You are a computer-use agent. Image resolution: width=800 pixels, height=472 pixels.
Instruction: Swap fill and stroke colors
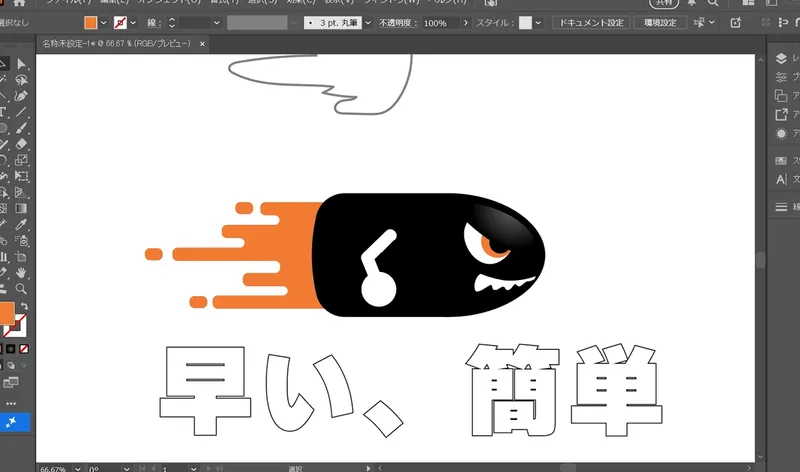24,306
